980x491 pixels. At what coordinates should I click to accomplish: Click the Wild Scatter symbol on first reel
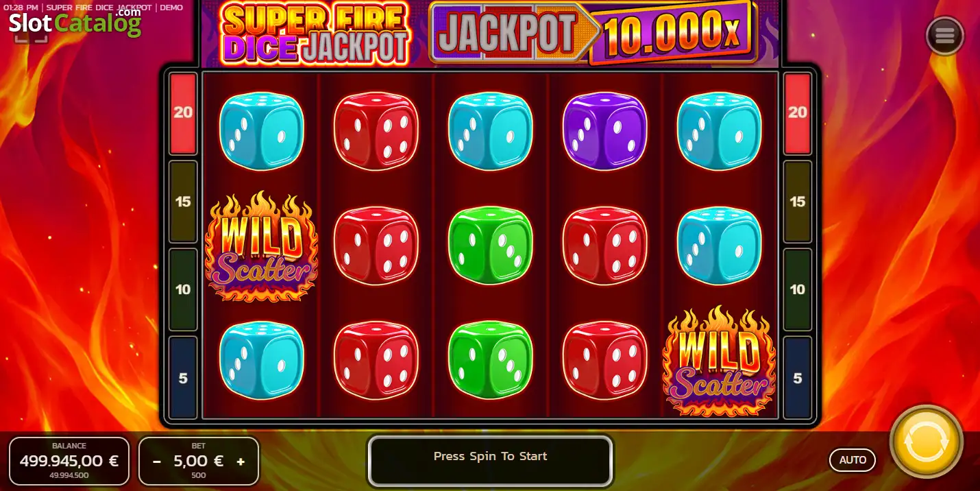click(x=261, y=245)
